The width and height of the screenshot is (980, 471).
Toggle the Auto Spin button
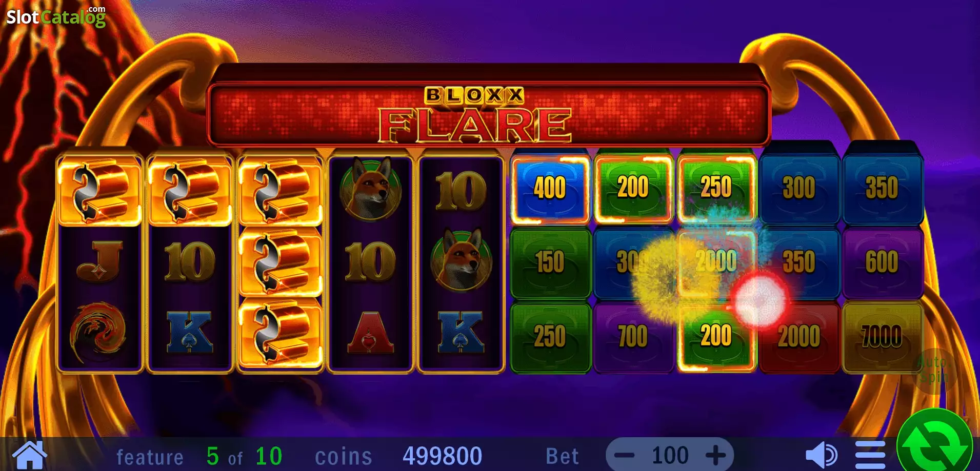click(x=934, y=370)
